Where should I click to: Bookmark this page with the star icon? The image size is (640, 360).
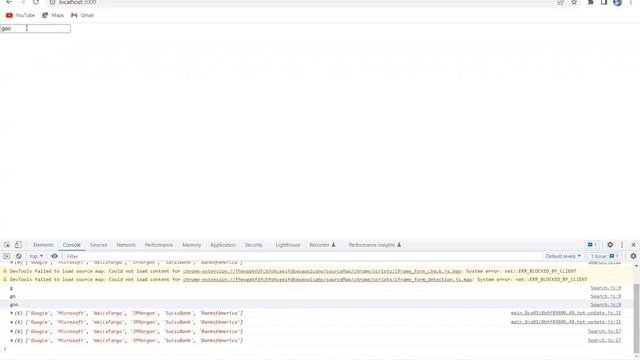click(574, 2)
